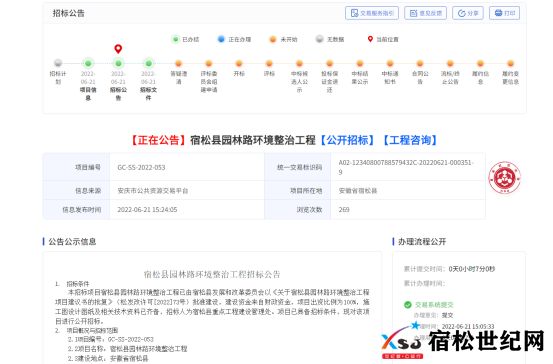Click the 安徽省宿松县 location cell
Image resolution: width=553 pixels, height=364 pixels.
click(x=408, y=190)
